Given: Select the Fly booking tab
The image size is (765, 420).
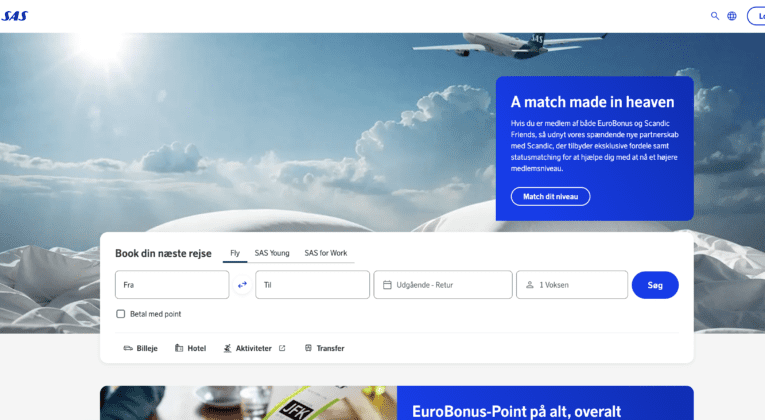Looking at the screenshot, I should (235, 253).
